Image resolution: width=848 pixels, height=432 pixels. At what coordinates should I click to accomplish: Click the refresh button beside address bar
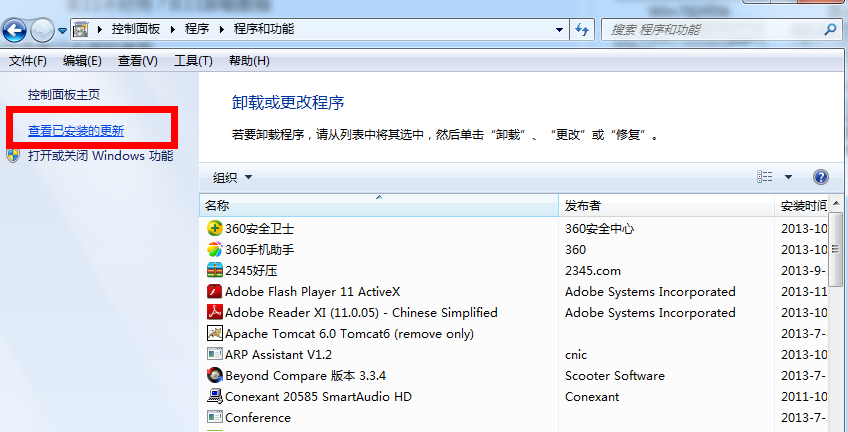[582, 30]
